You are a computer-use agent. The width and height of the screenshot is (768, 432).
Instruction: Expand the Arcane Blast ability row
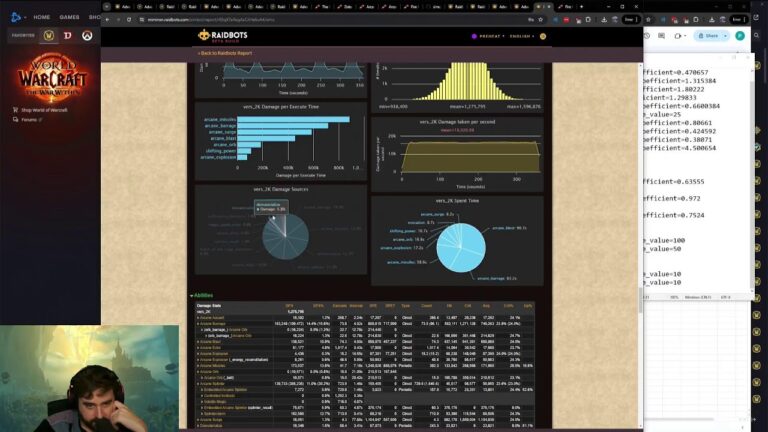coord(209,342)
